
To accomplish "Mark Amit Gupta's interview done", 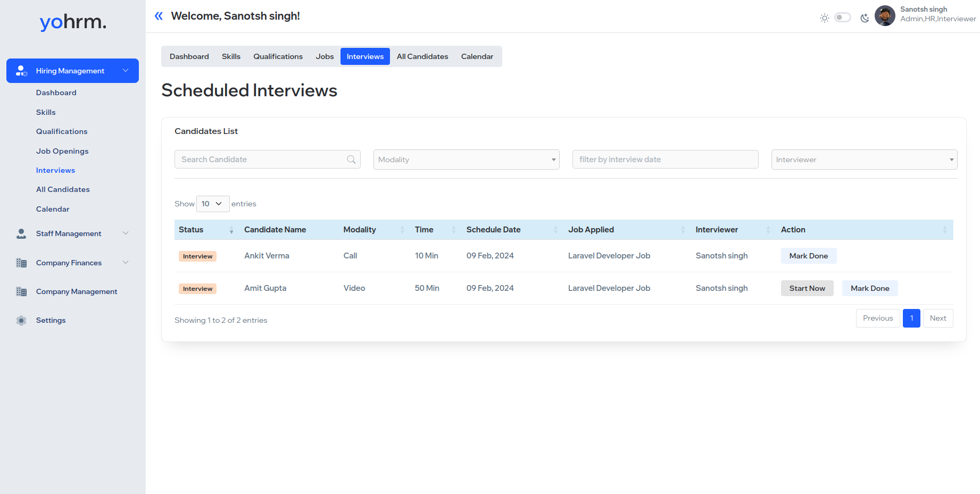I will click(x=870, y=288).
